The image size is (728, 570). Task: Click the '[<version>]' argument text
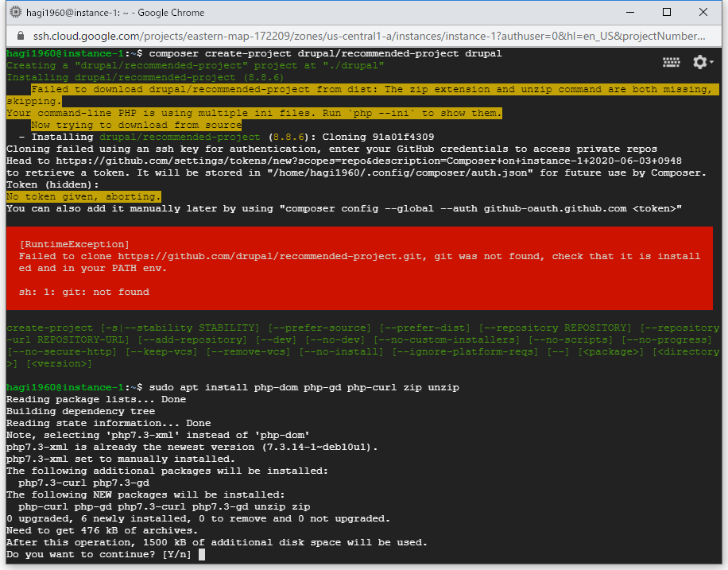pos(59,364)
